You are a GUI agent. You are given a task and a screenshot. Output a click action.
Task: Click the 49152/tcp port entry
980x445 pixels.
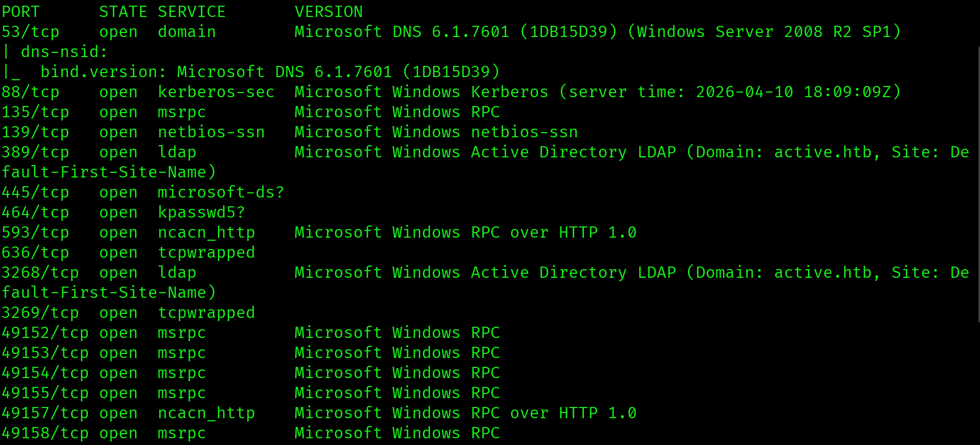[x=45, y=333]
